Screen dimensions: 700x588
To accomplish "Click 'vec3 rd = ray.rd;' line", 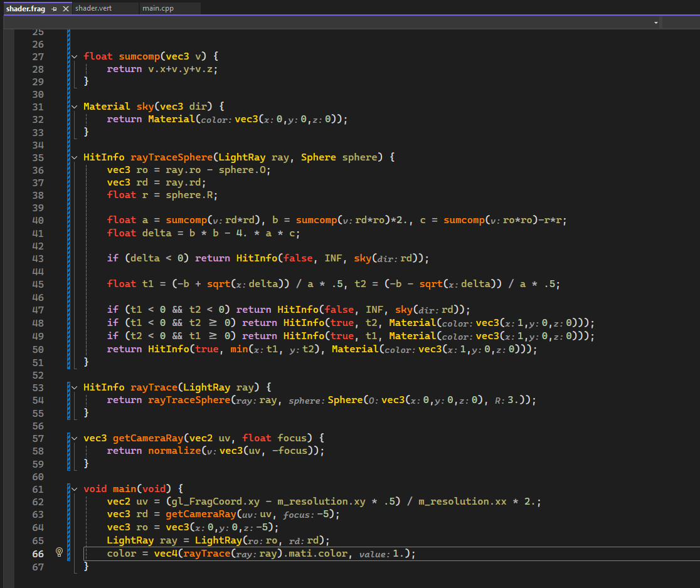I will click(156, 182).
